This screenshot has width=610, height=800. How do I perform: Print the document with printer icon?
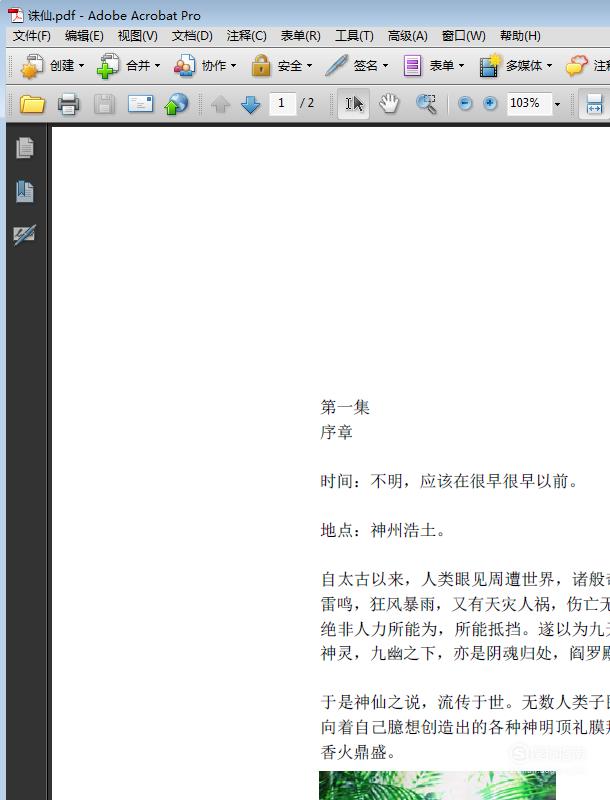coord(68,104)
